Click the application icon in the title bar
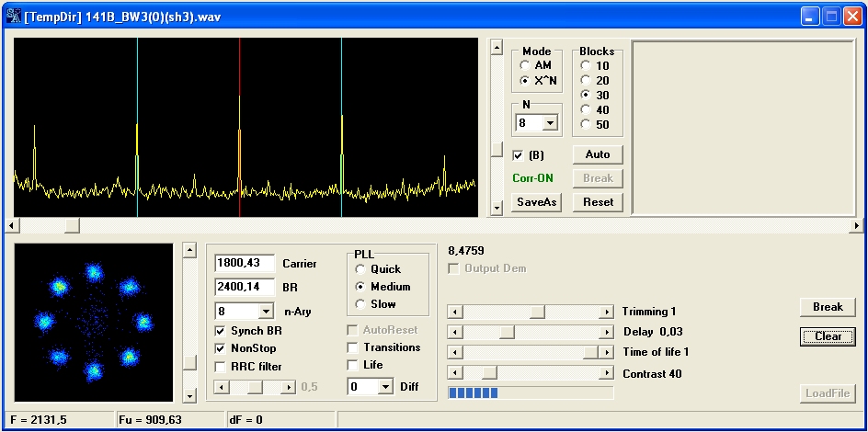This screenshot has height=432, width=868. (14, 17)
